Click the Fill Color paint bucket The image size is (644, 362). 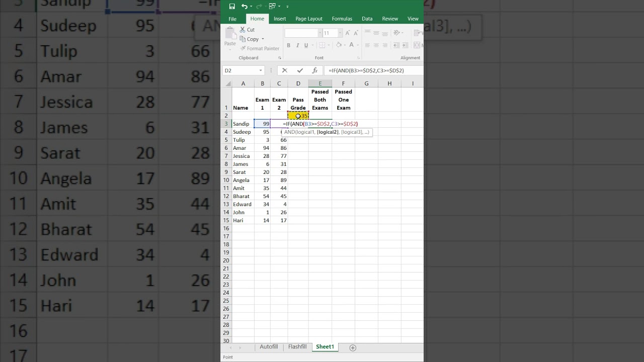click(339, 45)
